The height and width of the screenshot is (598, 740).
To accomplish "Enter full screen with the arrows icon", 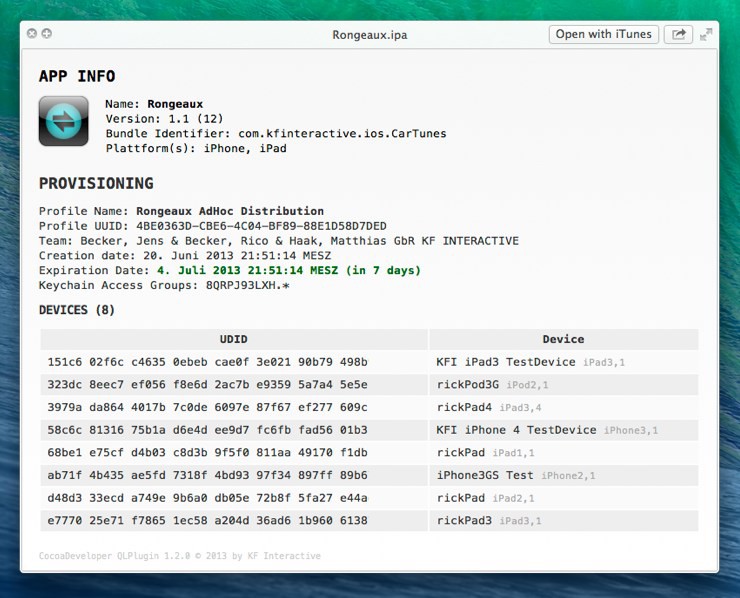I will tap(706, 34).
